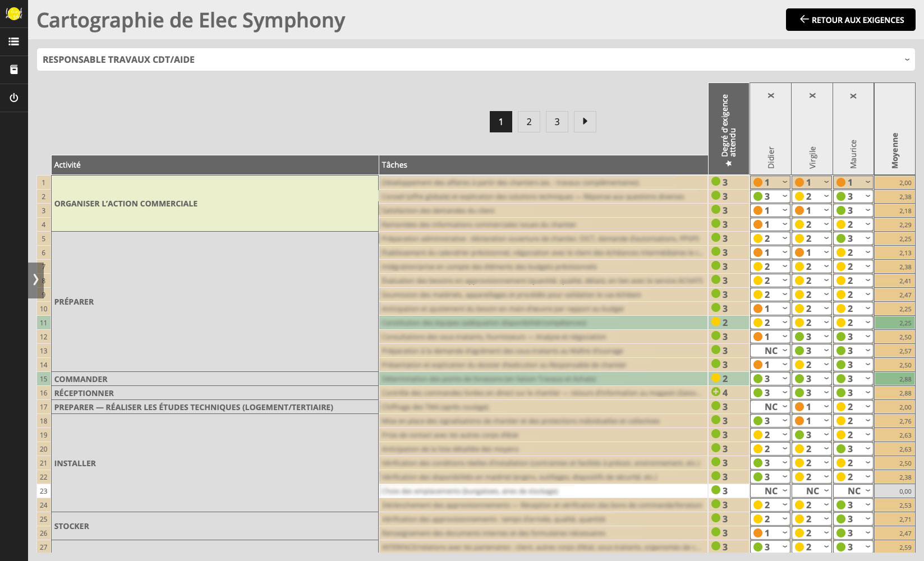
Task: Select current page 1 button
Action: 501,122
